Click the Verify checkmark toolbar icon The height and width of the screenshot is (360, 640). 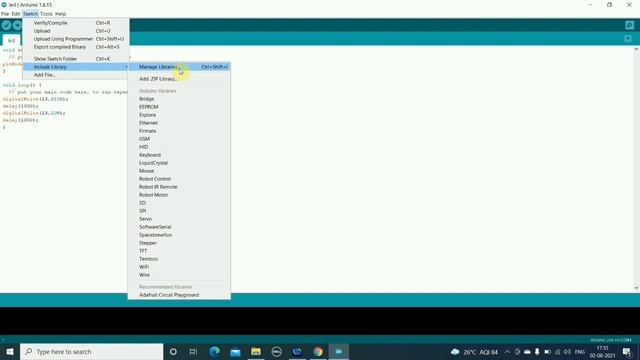click(6, 25)
